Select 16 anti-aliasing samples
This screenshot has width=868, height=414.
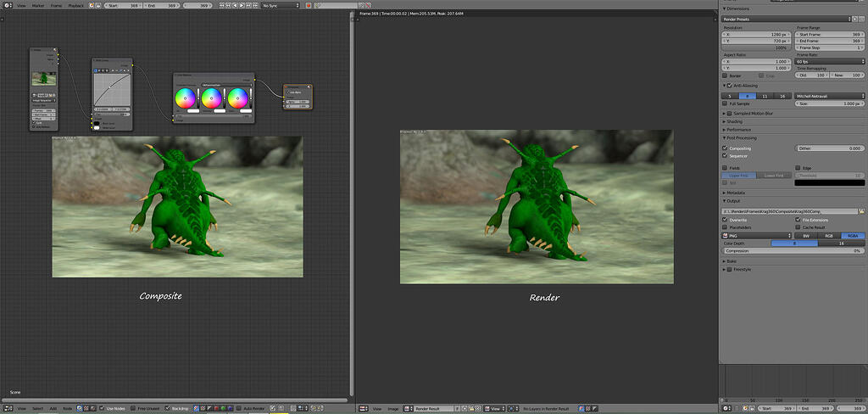pyautogui.click(x=782, y=96)
